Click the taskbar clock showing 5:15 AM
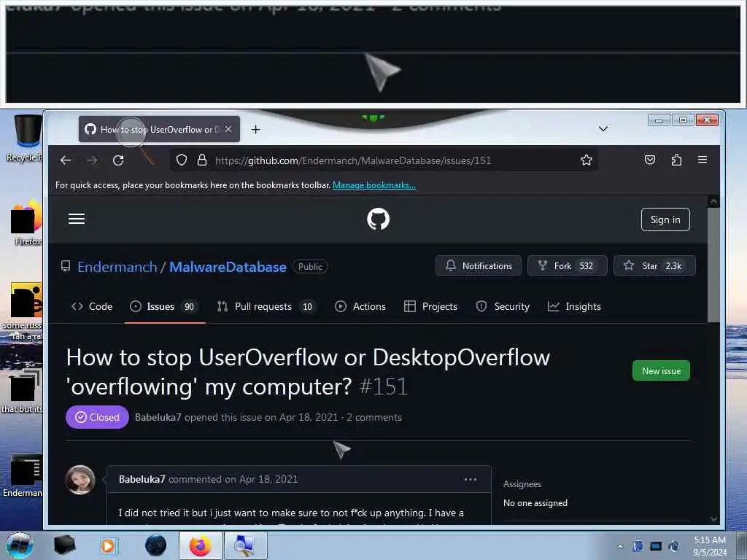Image resolution: width=747 pixels, height=560 pixels. (710, 546)
